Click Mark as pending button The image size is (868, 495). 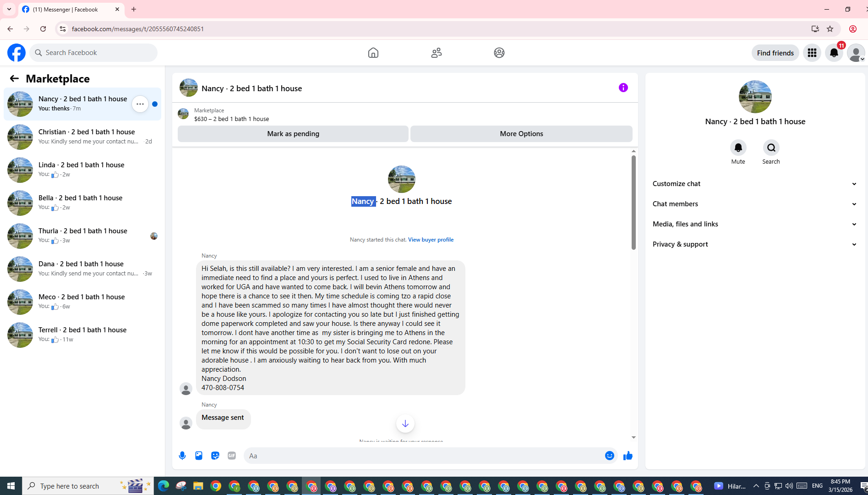click(293, 134)
